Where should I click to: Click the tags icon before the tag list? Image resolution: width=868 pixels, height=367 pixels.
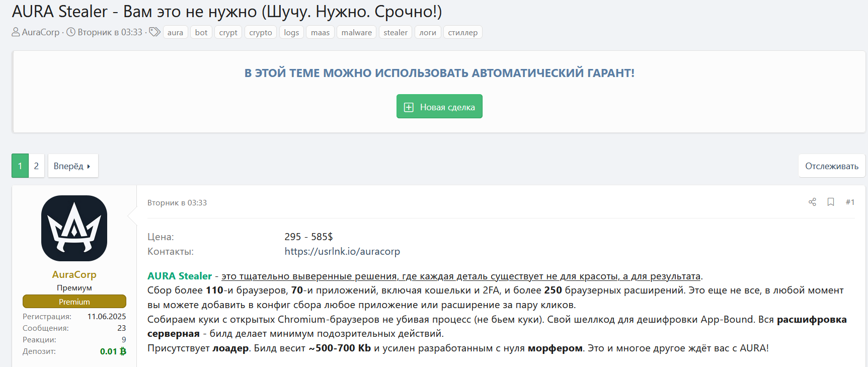[x=154, y=32]
